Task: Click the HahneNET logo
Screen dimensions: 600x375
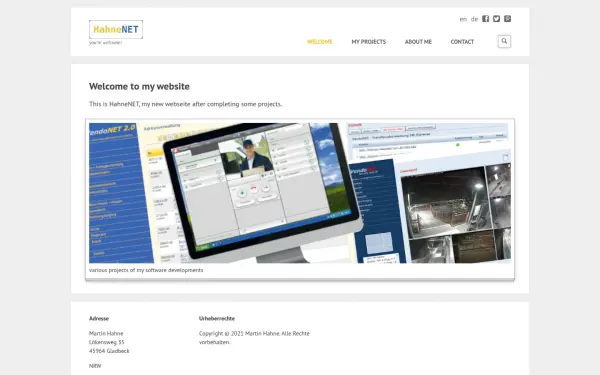Action: click(x=116, y=29)
